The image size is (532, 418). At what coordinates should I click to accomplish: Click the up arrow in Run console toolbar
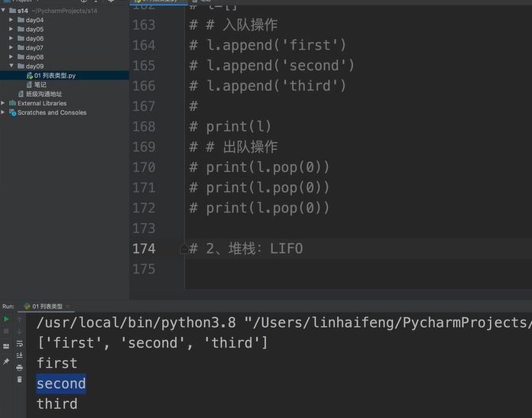20,319
